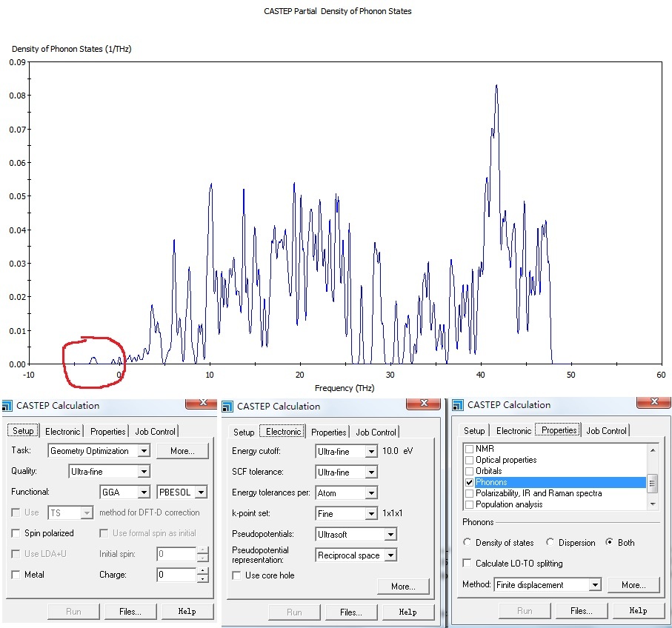Open the PBESOL functional dropdown
The image size is (672, 628).
pyautogui.click(x=201, y=492)
